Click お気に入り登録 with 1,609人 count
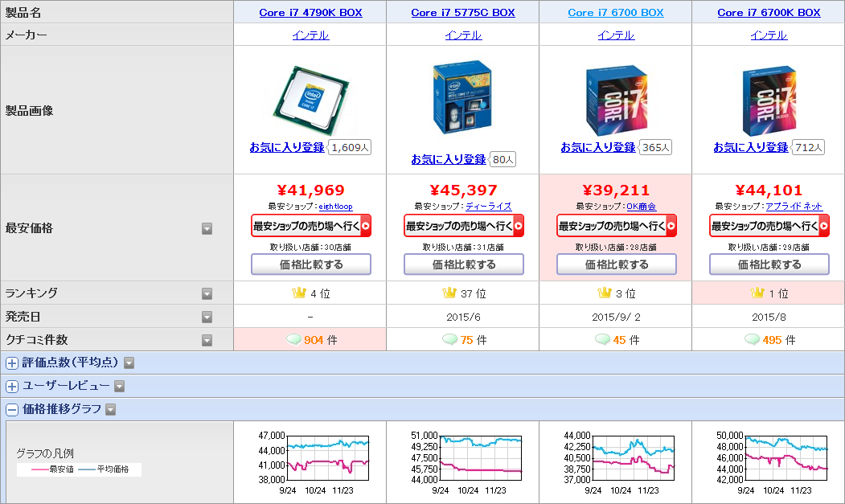 click(x=287, y=147)
